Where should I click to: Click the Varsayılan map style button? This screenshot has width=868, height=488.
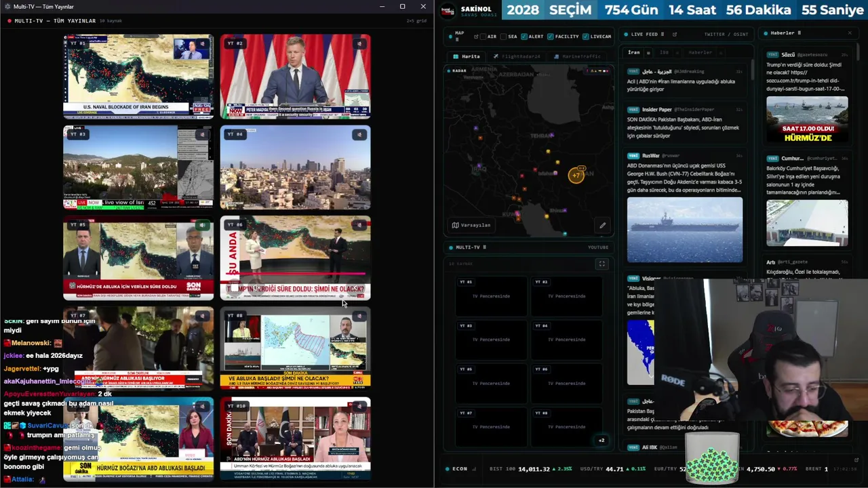[x=471, y=225]
